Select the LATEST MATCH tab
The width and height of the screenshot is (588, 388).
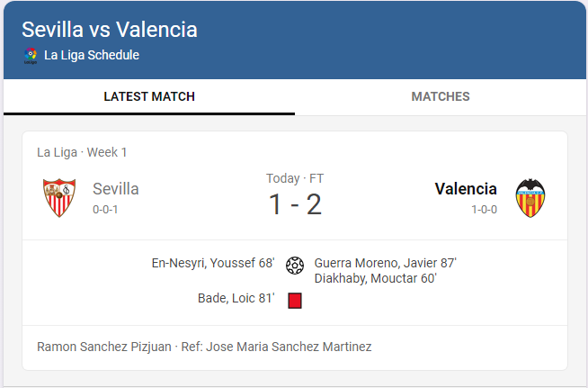point(149,97)
